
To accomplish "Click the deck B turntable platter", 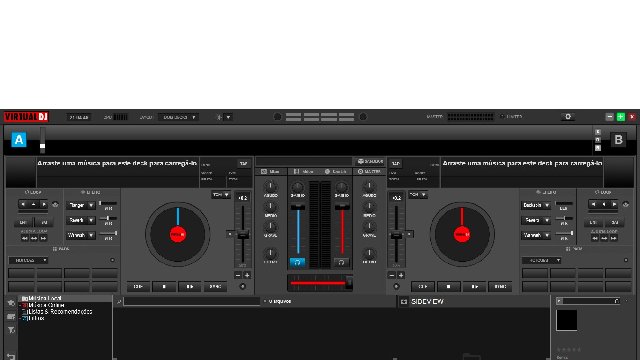I will click(462, 234).
